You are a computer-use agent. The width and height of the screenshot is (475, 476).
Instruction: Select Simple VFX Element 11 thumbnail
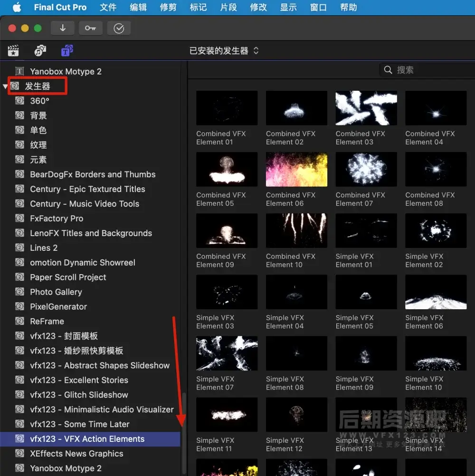coord(227,414)
